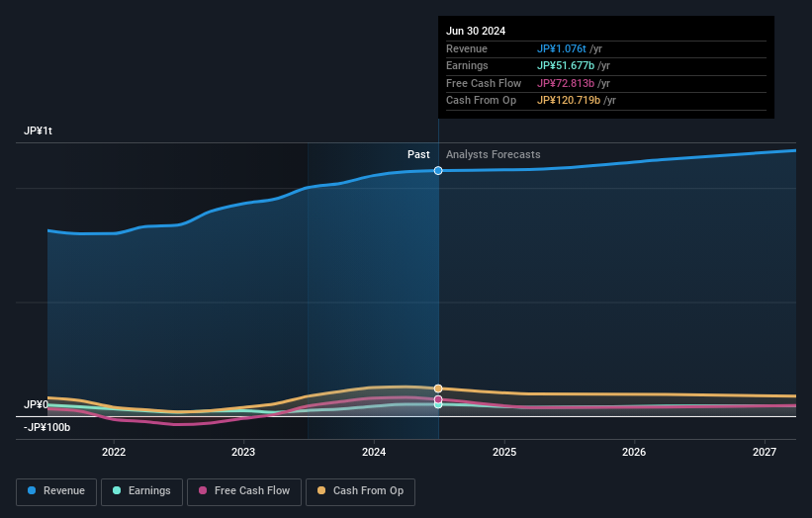Click the JP¥51.677b earnings value
This screenshot has width=812, height=518.
[x=566, y=65]
